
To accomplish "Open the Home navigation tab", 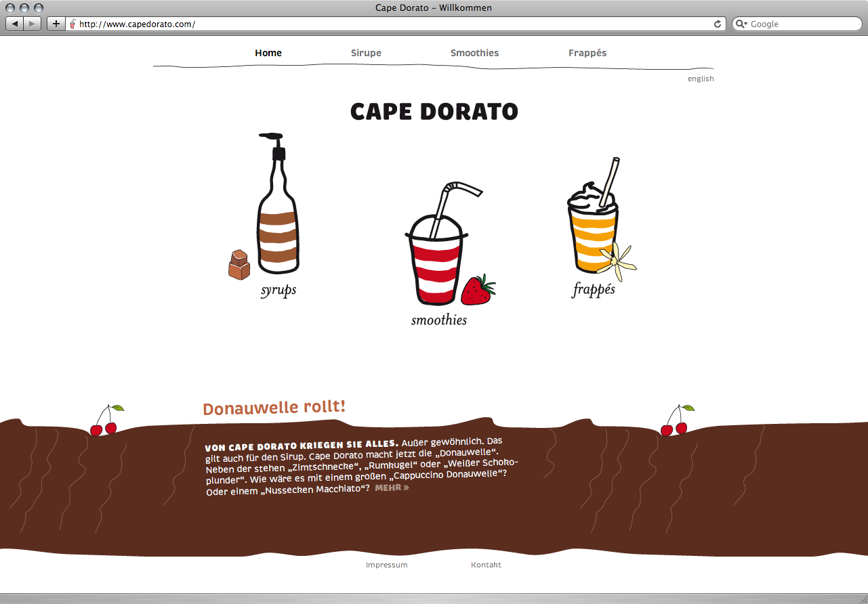I will (268, 53).
